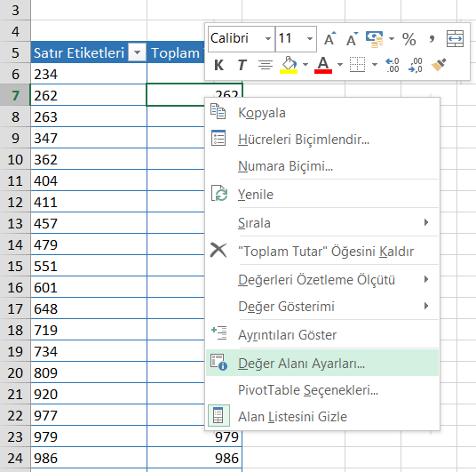This screenshot has width=476, height=472.
Task: Select value cell 986 in Toplam column
Action: [194, 458]
